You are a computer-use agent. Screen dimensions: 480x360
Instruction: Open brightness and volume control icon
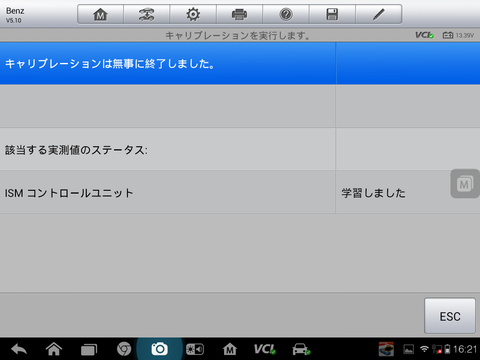pyautogui.click(x=195, y=349)
